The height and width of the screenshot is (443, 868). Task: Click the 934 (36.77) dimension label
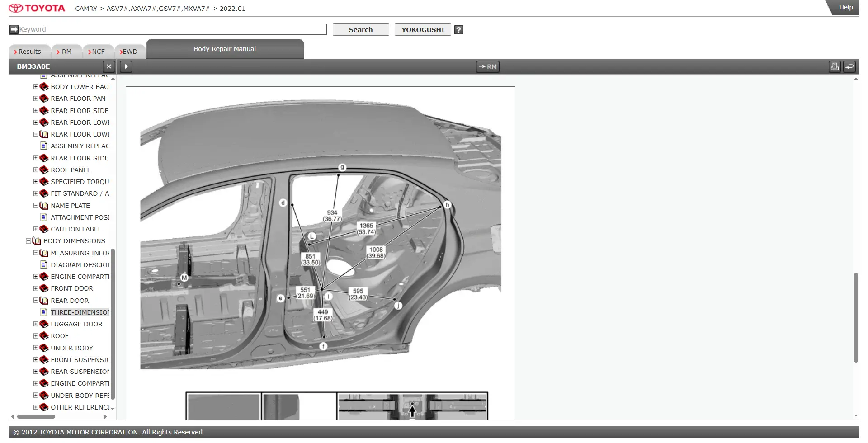pyautogui.click(x=332, y=216)
